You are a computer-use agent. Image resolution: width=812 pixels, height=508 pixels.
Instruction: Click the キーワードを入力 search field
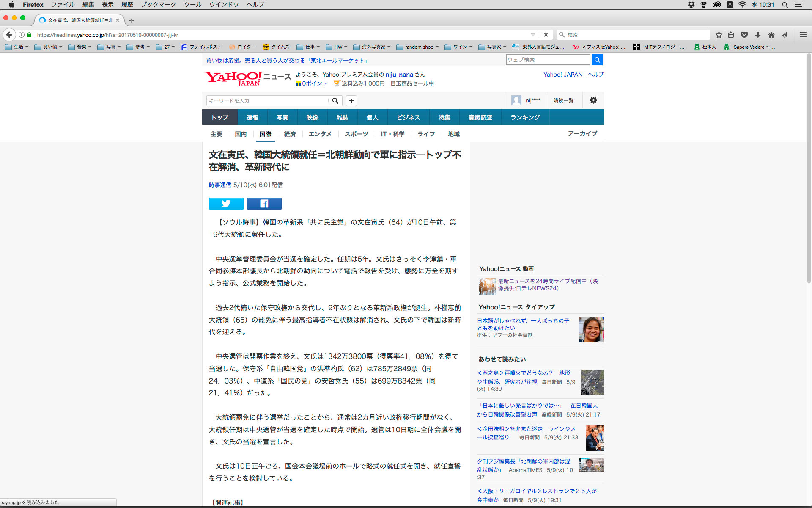[x=267, y=101]
